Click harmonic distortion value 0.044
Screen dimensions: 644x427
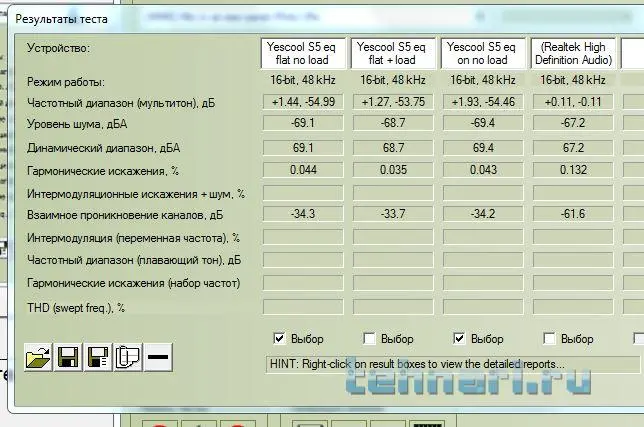[x=303, y=170]
